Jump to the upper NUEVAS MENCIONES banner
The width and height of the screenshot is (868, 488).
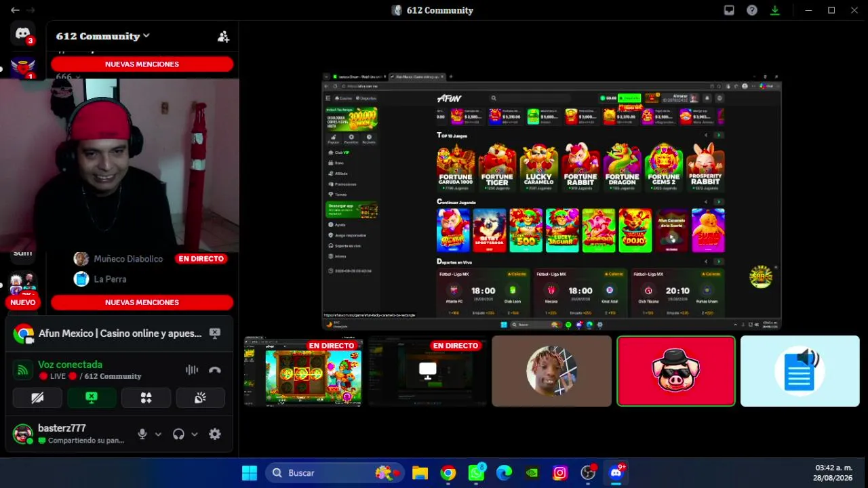point(142,64)
